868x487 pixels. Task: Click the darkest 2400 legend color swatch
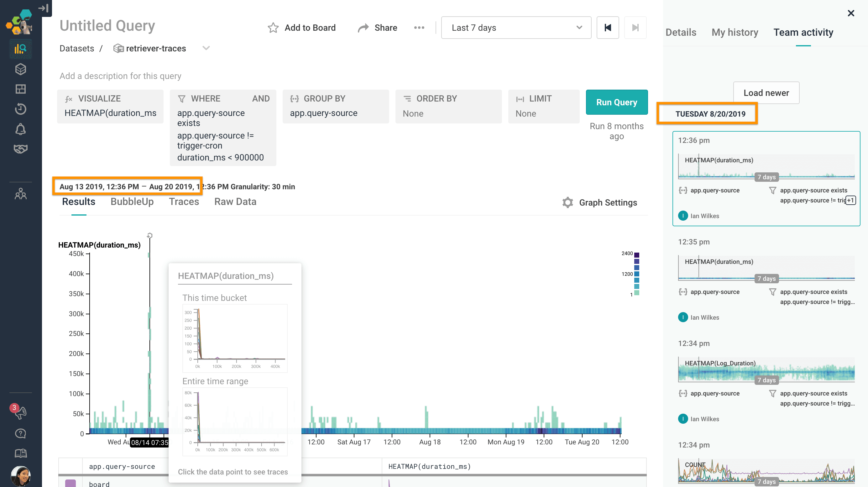coord(636,255)
